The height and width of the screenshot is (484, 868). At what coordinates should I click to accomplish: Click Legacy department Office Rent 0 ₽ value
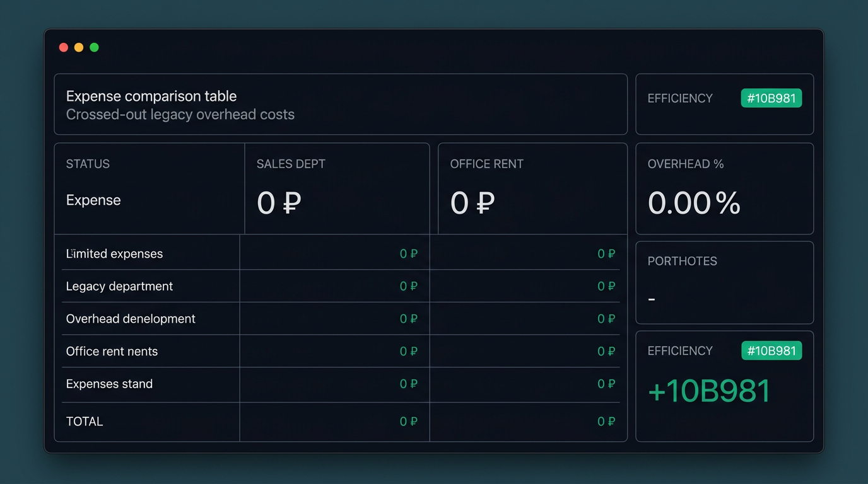coord(606,286)
